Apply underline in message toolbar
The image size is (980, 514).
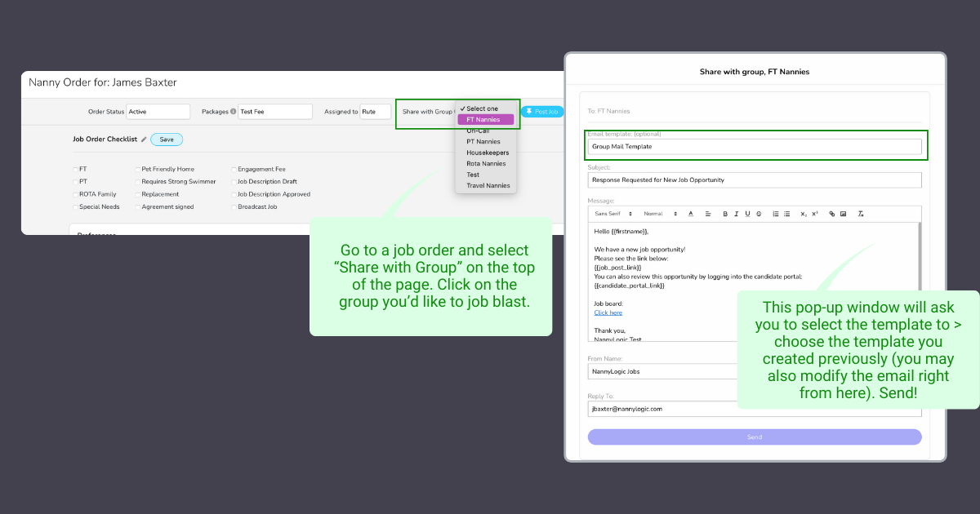click(x=747, y=214)
